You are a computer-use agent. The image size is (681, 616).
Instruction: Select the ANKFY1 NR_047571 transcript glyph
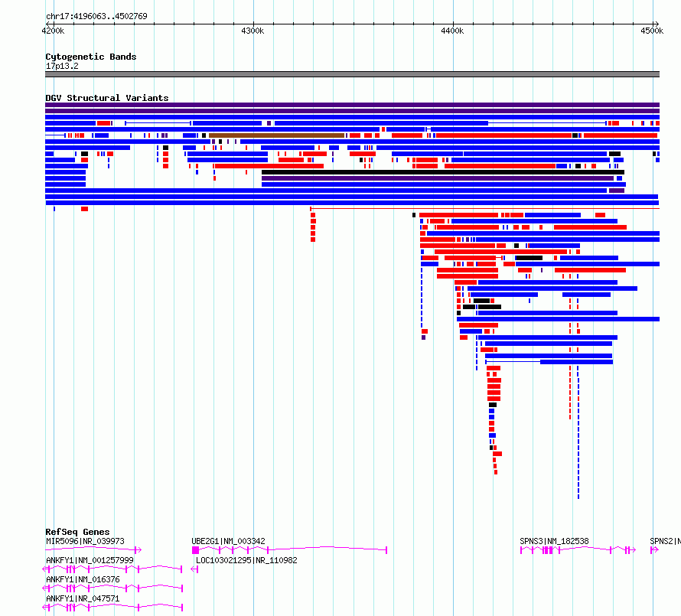click(x=112, y=608)
